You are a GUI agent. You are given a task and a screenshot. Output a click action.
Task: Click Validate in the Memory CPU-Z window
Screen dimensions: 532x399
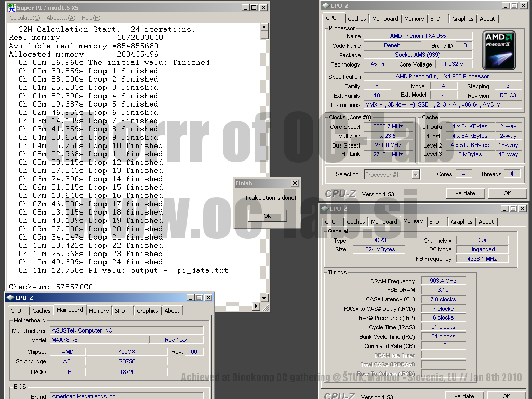point(464,395)
